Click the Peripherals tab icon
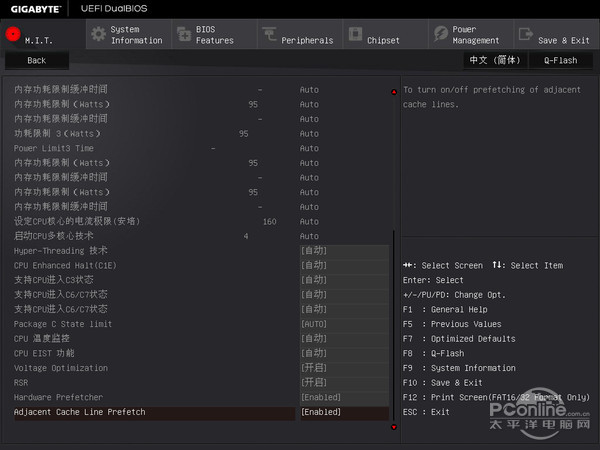This screenshot has width=600, height=450. [269, 35]
